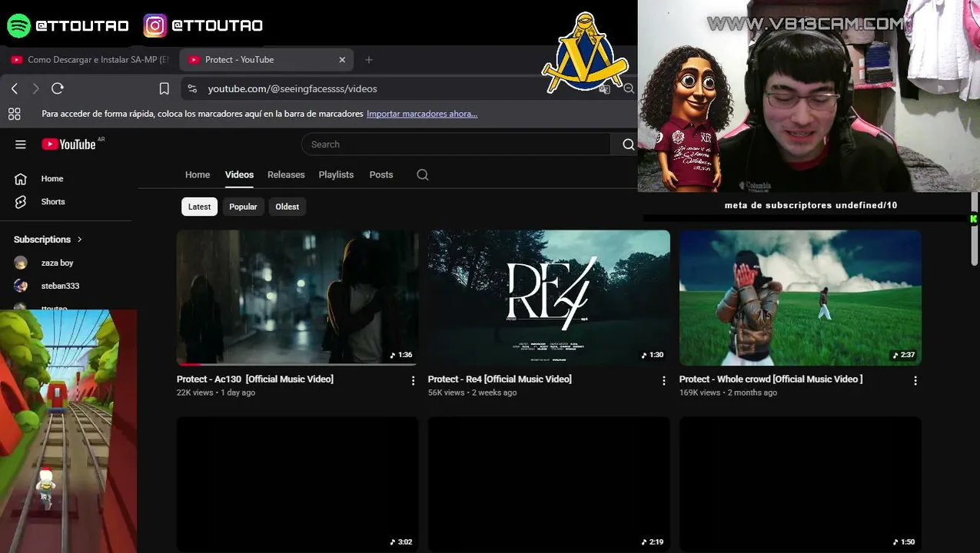Viewport: 980px width, 553px height.
Task: Open a new browser tab with plus
Action: [369, 59]
